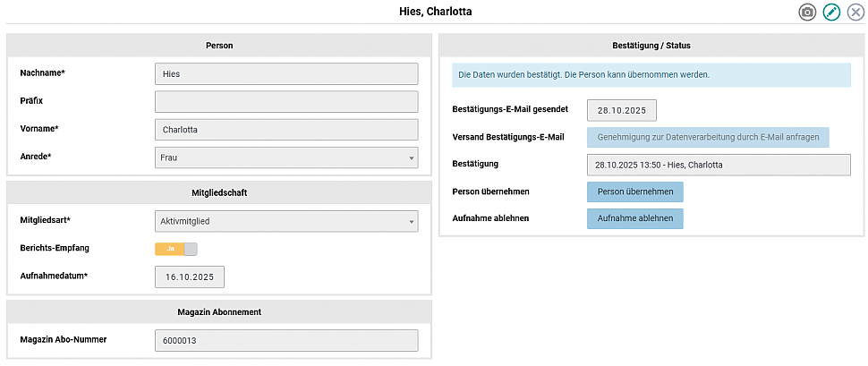
Task: Close the Hies, Charlotta record
Action: tap(855, 13)
